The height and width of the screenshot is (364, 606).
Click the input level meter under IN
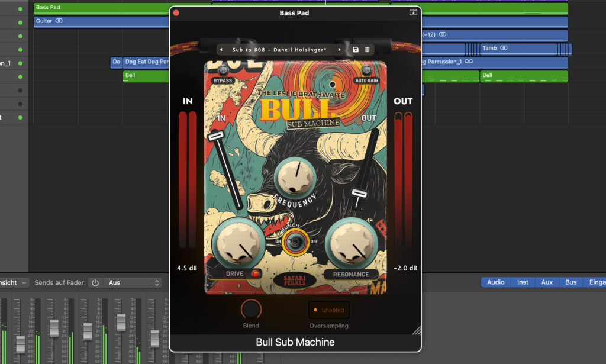click(x=188, y=180)
